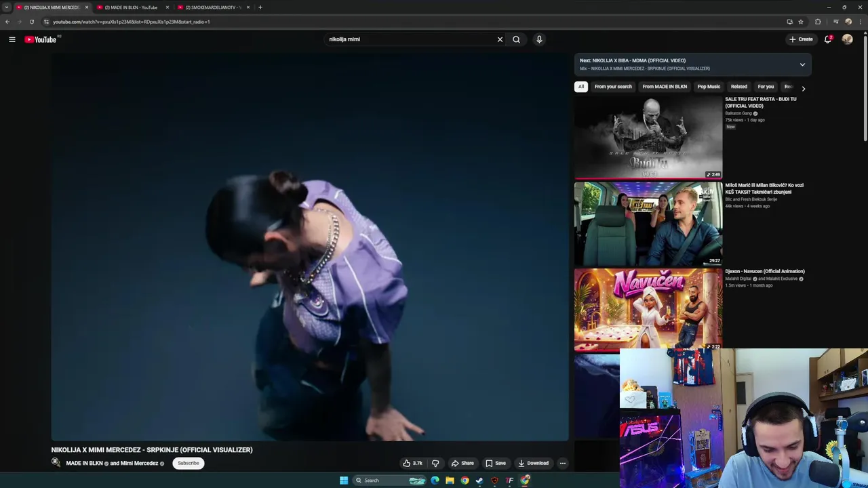This screenshot has height=488, width=868.
Task: Open a new browser tab
Action: click(x=260, y=7)
